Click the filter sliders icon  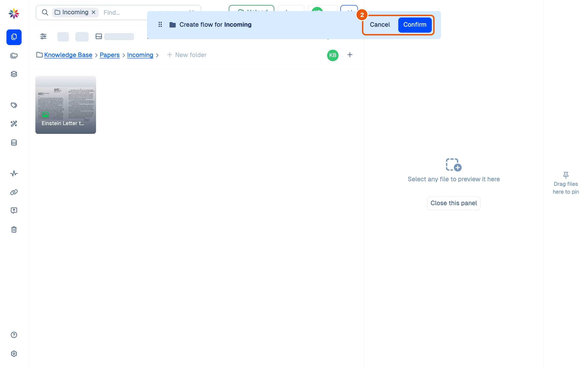pyautogui.click(x=43, y=37)
